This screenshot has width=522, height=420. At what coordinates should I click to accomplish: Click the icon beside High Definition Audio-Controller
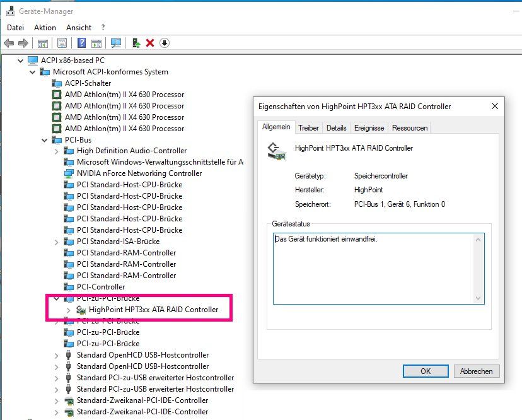[x=69, y=151]
